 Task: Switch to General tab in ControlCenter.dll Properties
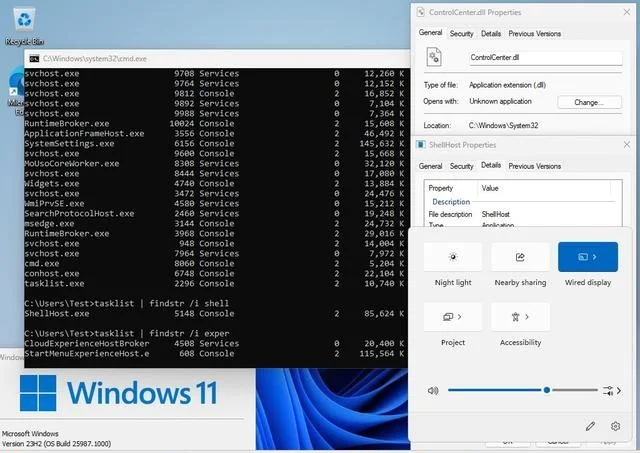pyautogui.click(x=430, y=33)
